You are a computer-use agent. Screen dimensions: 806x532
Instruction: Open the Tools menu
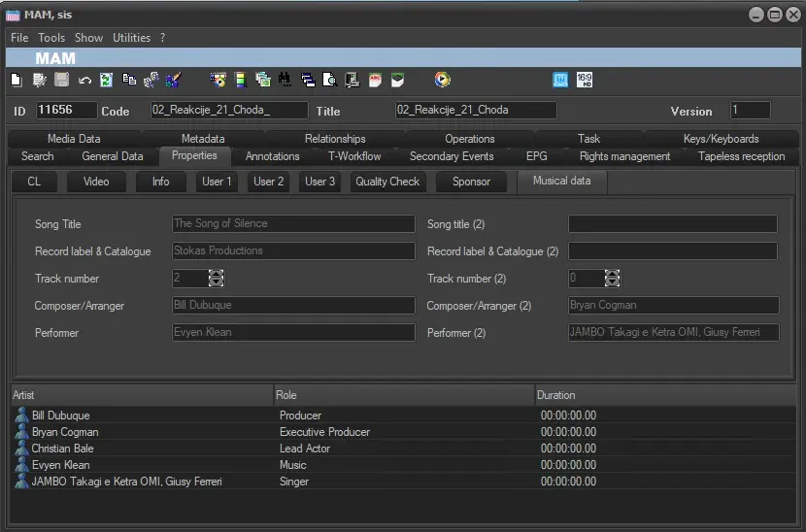51,38
